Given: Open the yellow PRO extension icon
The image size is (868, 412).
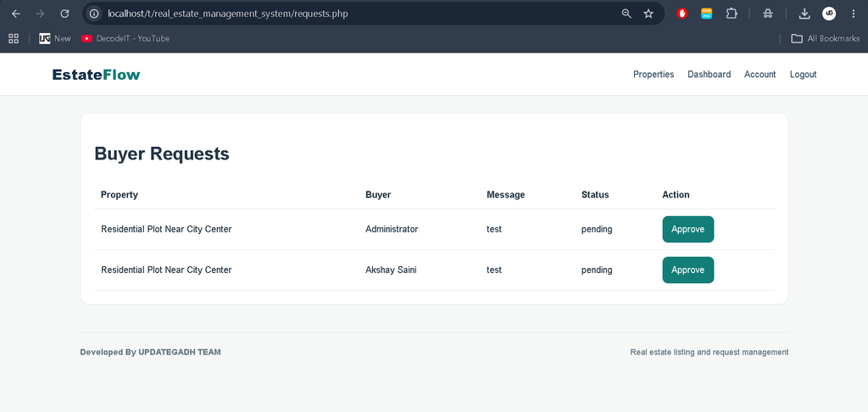Looking at the screenshot, I should tap(706, 14).
